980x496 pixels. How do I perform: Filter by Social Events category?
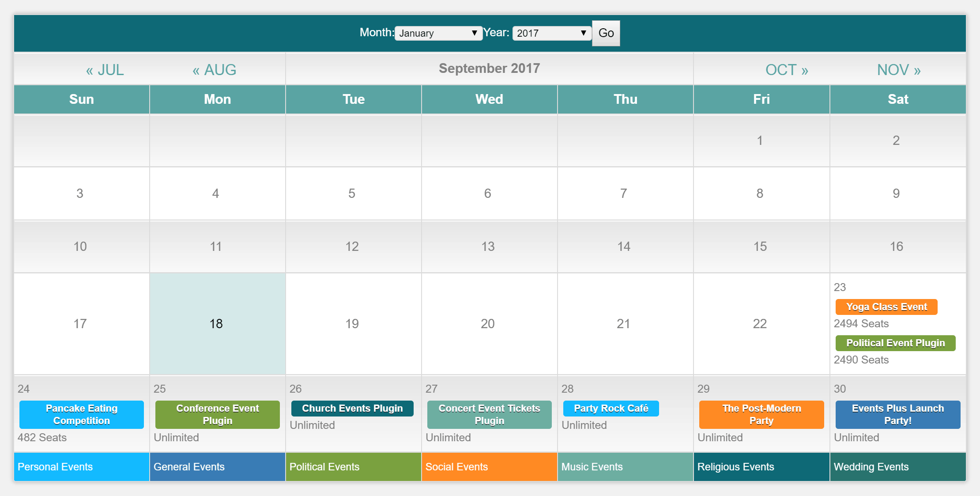(x=489, y=467)
